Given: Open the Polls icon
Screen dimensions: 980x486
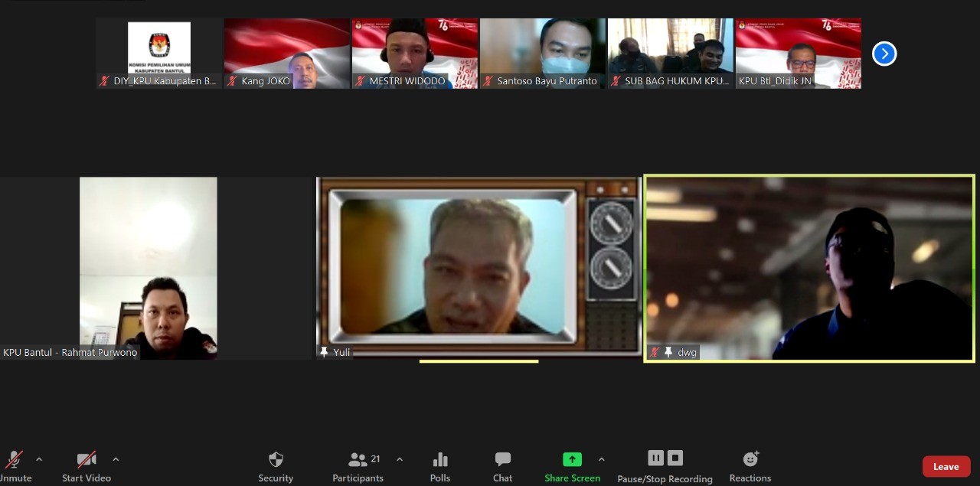Looking at the screenshot, I should pos(440,460).
